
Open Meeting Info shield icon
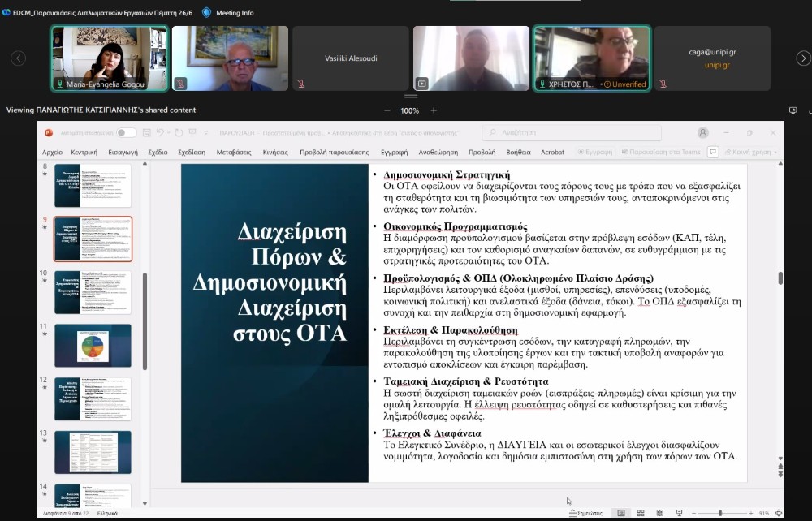[206, 12]
